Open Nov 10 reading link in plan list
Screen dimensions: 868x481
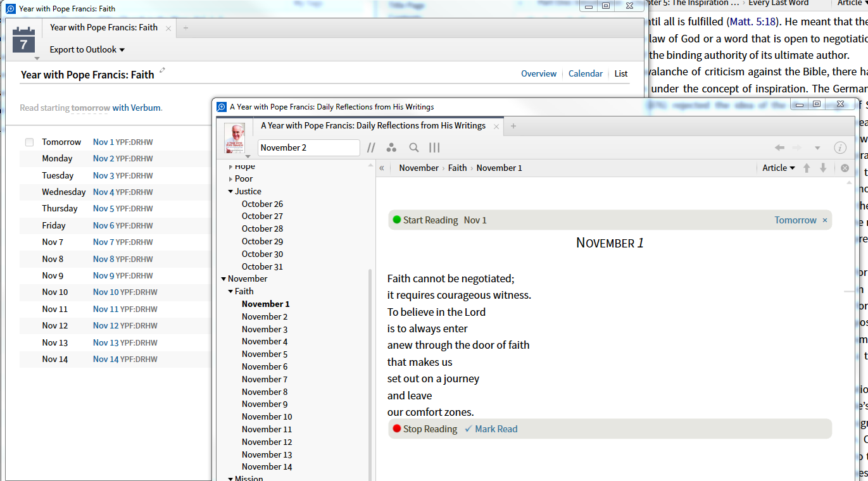pyautogui.click(x=106, y=292)
